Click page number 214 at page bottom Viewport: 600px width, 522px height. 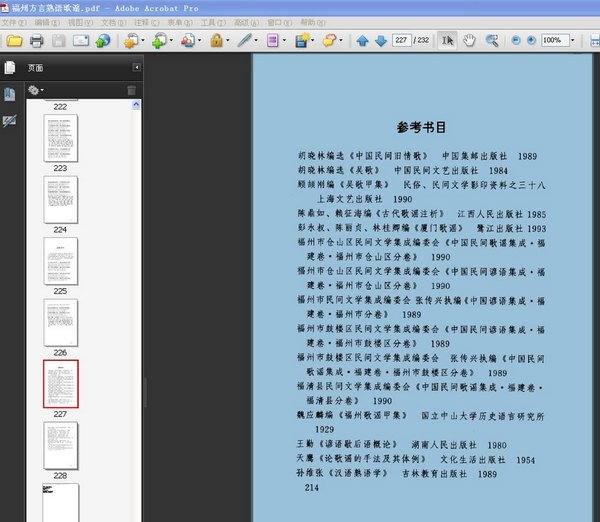click(x=311, y=488)
